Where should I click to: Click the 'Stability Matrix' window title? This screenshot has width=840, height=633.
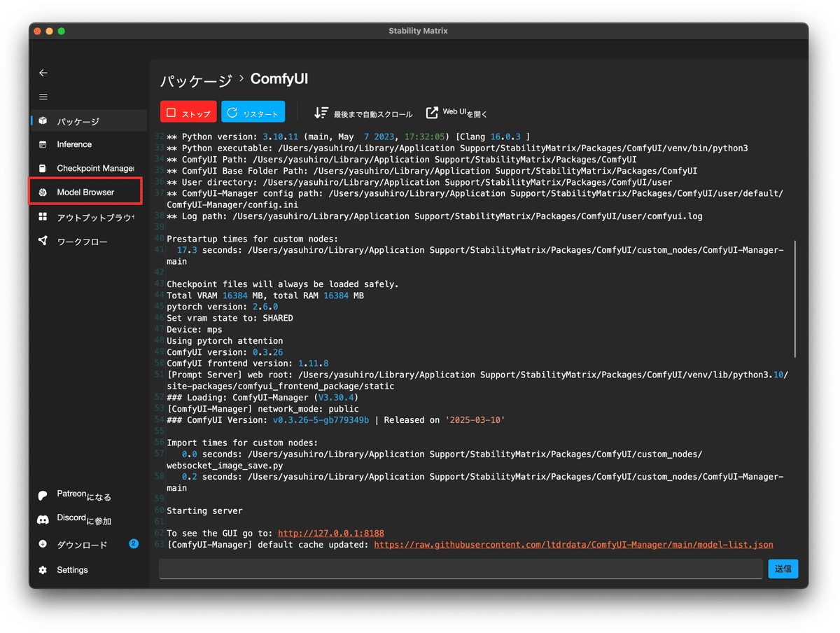[418, 31]
